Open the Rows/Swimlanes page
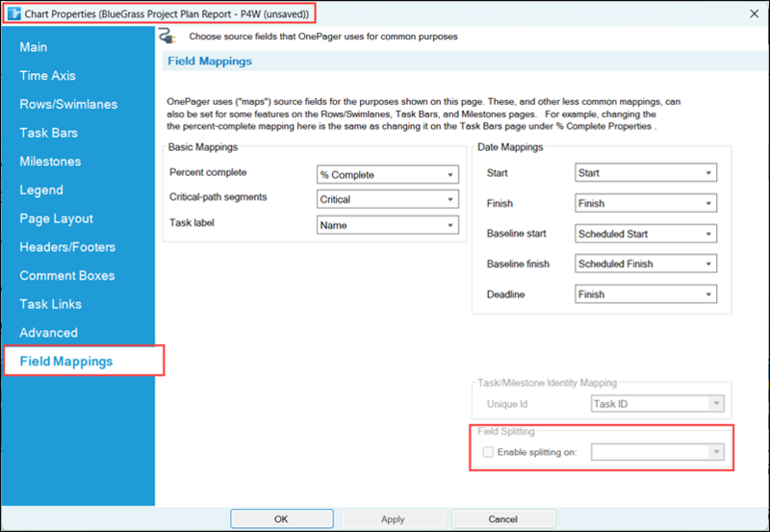 coord(68,104)
